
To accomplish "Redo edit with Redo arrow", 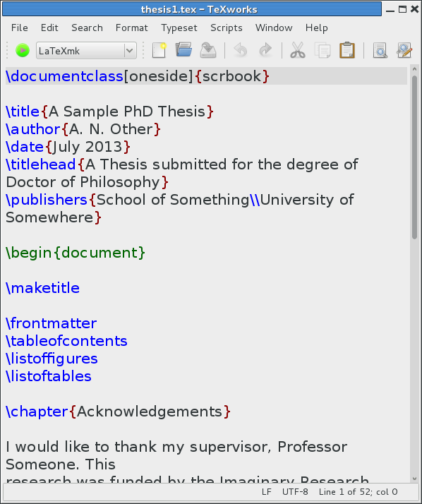I will click(x=265, y=50).
